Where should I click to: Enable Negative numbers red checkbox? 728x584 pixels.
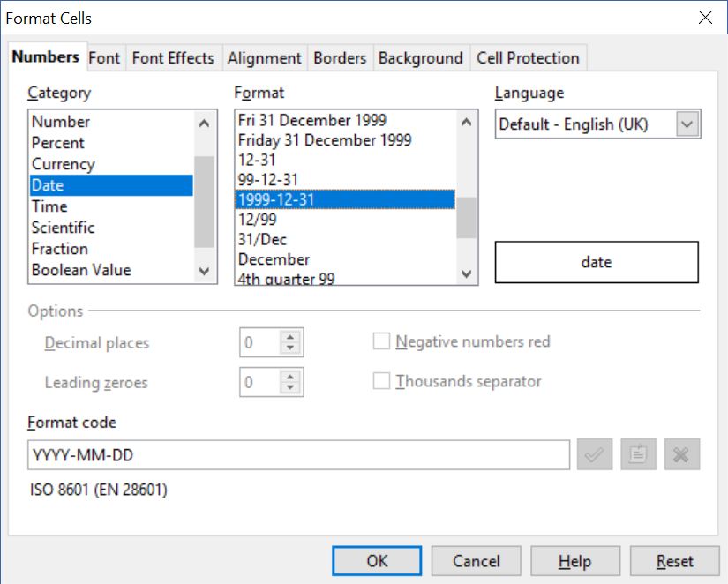[382, 342]
